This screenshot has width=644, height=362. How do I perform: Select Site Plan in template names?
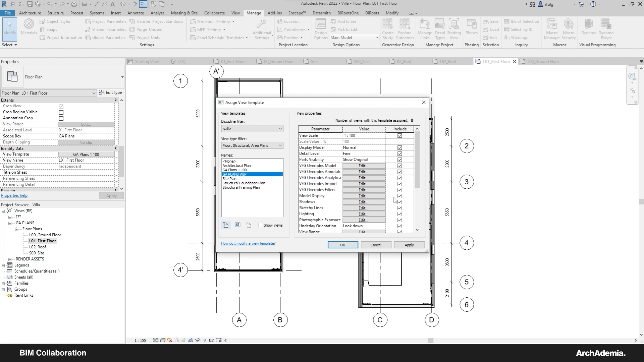coord(229,179)
